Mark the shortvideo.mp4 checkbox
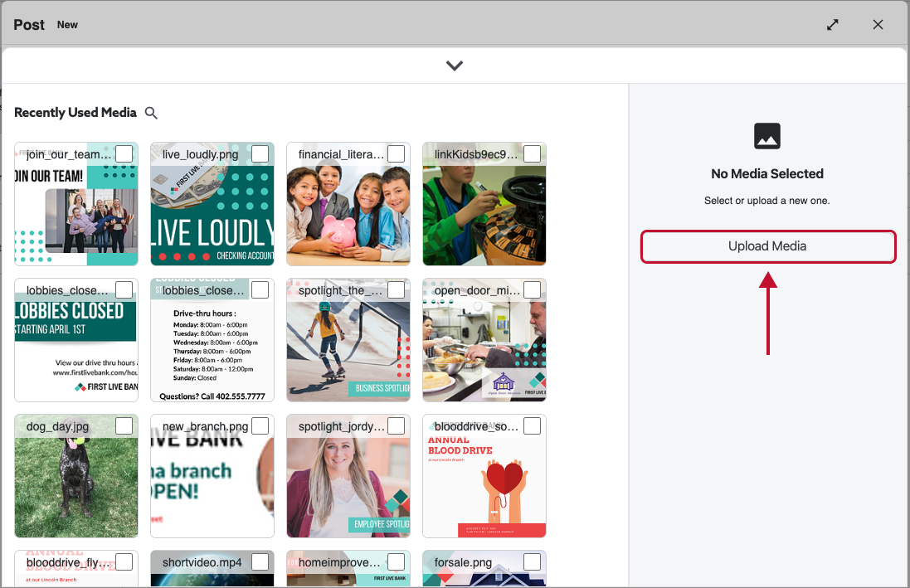This screenshot has width=910, height=588. [x=260, y=562]
